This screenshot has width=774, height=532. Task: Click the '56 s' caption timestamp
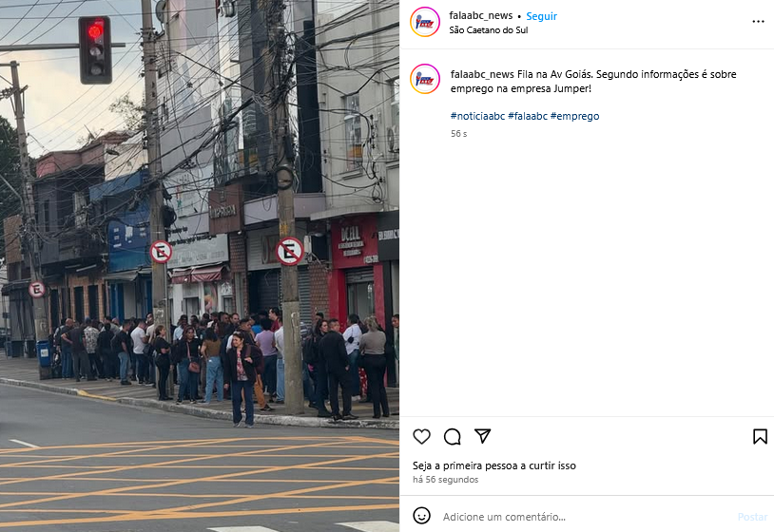458,134
